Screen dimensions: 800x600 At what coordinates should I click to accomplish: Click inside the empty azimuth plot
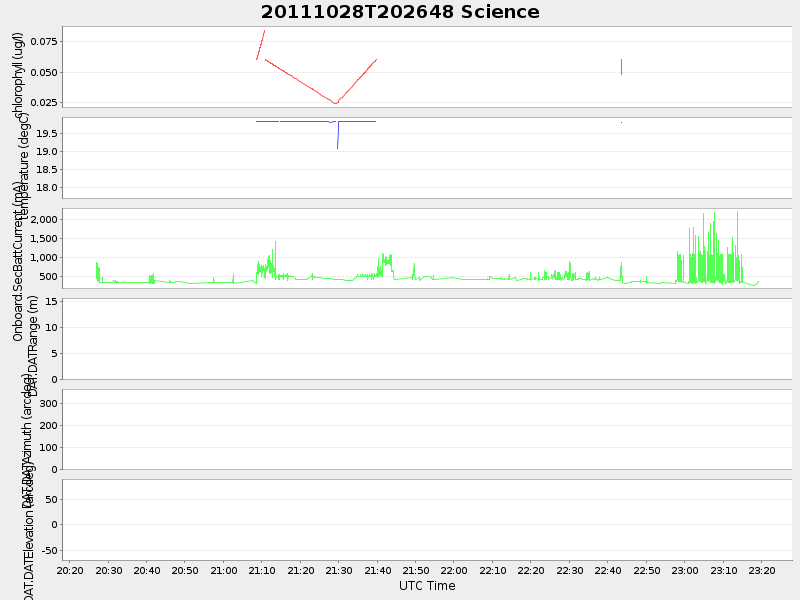tap(427, 430)
